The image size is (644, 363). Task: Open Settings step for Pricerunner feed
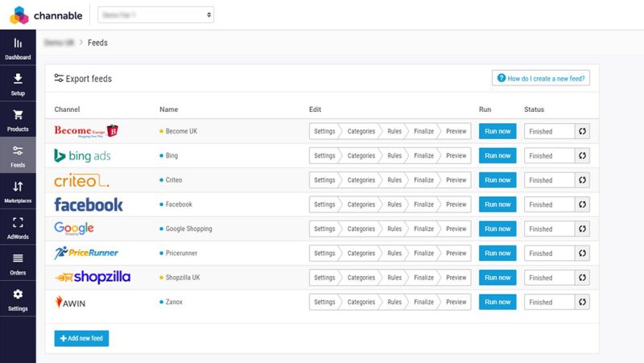tap(324, 254)
